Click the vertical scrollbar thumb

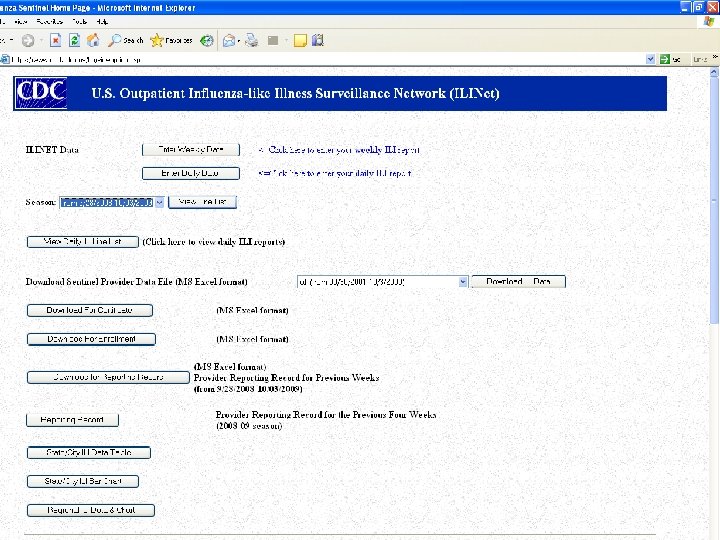click(714, 200)
